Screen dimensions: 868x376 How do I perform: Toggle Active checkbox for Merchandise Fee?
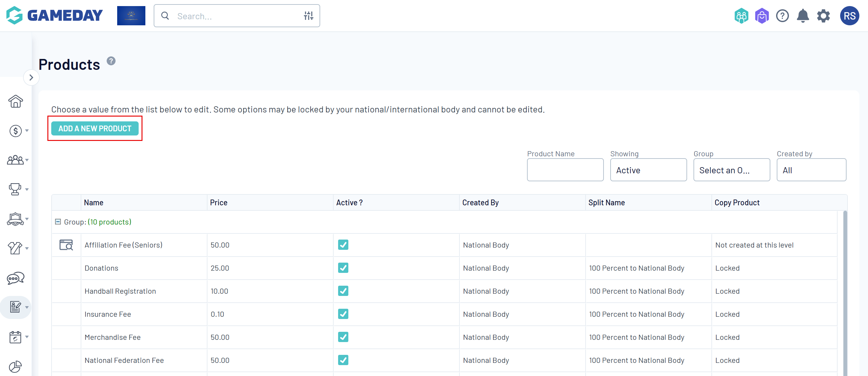(x=343, y=337)
